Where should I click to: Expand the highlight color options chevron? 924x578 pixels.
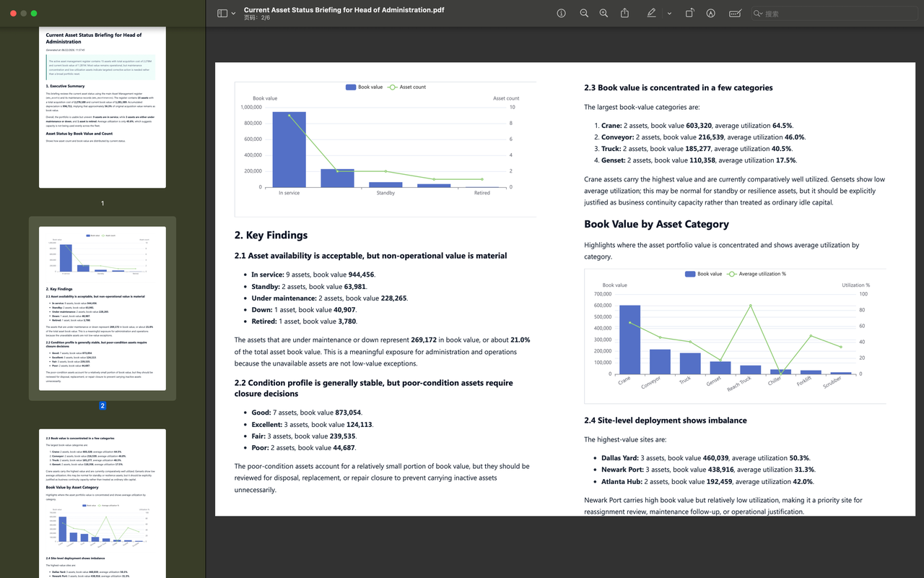point(669,14)
